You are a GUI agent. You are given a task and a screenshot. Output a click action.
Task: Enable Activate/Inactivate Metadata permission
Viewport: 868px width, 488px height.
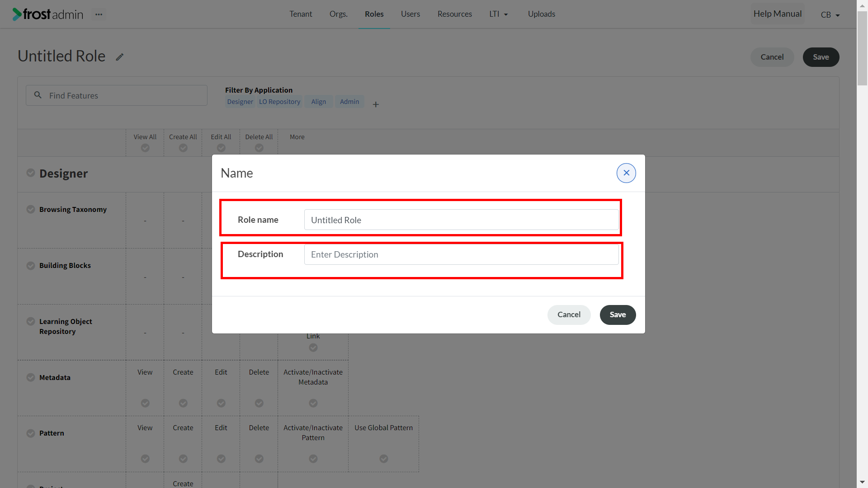313,403
